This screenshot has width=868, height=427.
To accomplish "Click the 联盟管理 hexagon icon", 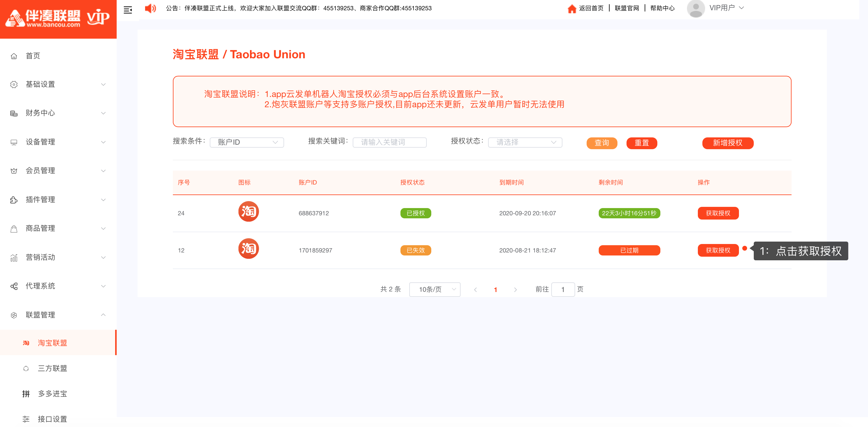I will coord(14,315).
